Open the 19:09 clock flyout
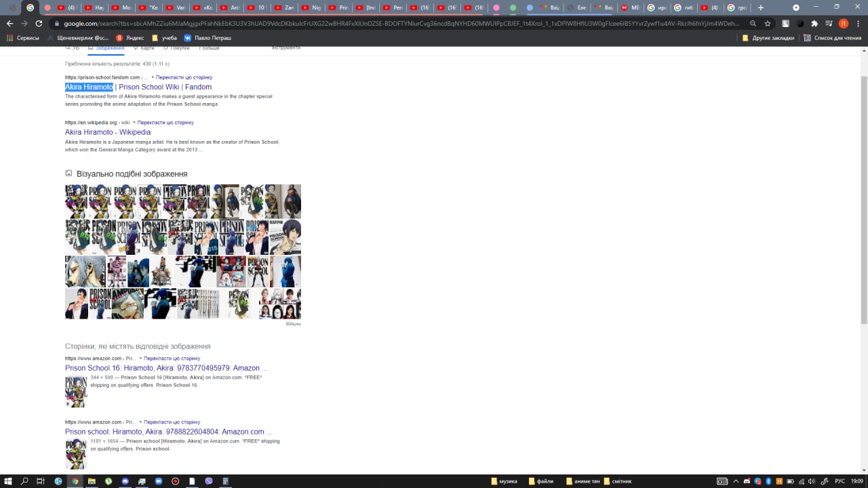Image resolution: width=868 pixels, height=488 pixels. (859, 481)
